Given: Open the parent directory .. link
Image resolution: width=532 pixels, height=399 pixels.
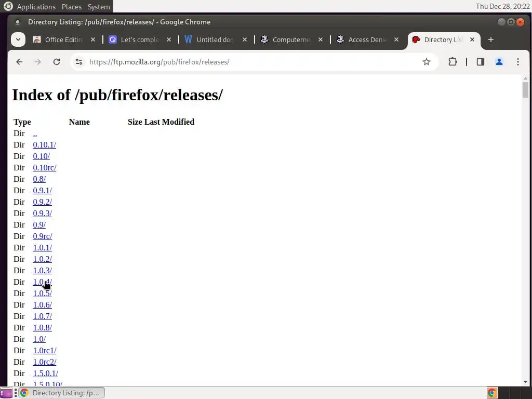Looking at the screenshot, I should pos(35,134).
